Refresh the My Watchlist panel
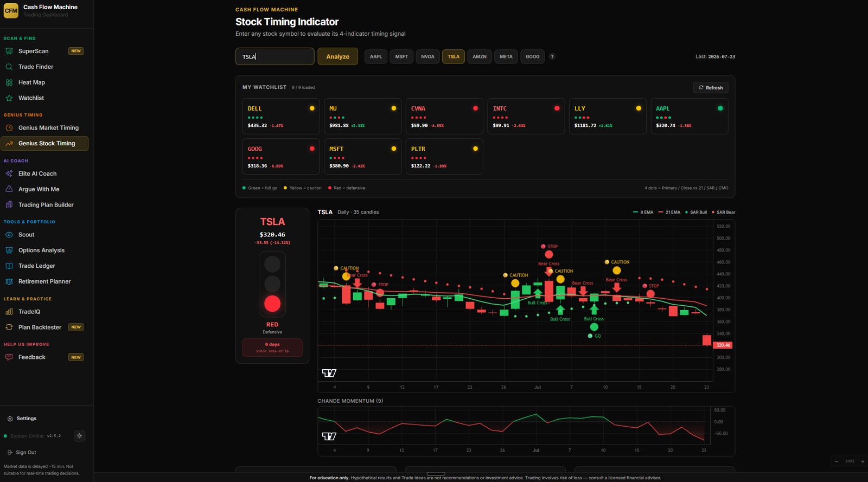Image resolution: width=868 pixels, height=482 pixels. [x=711, y=87]
